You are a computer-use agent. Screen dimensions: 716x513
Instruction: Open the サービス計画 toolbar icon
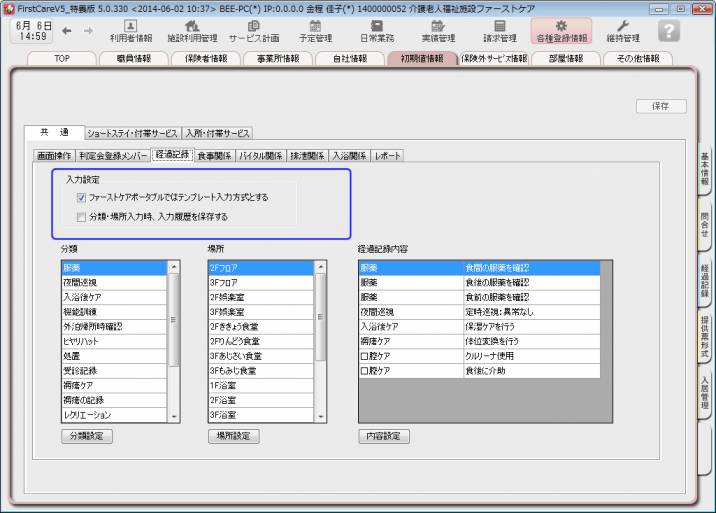[x=252, y=31]
